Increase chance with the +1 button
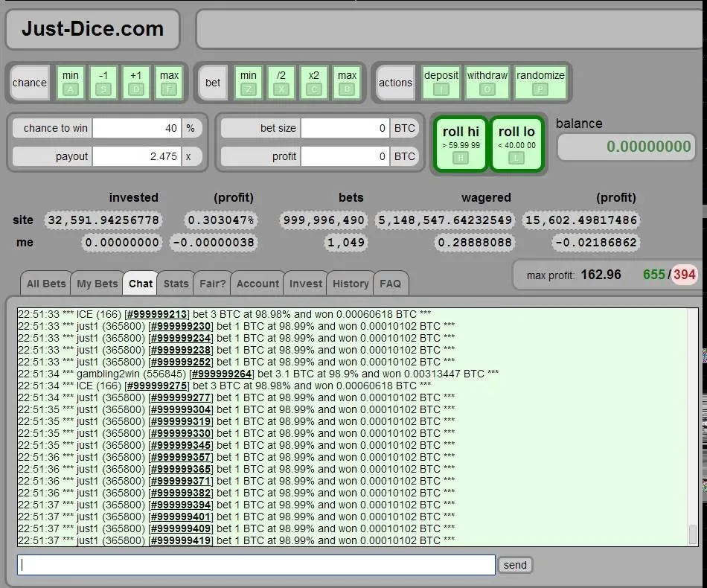The width and height of the screenshot is (707, 588). pyautogui.click(x=135, y=82)
